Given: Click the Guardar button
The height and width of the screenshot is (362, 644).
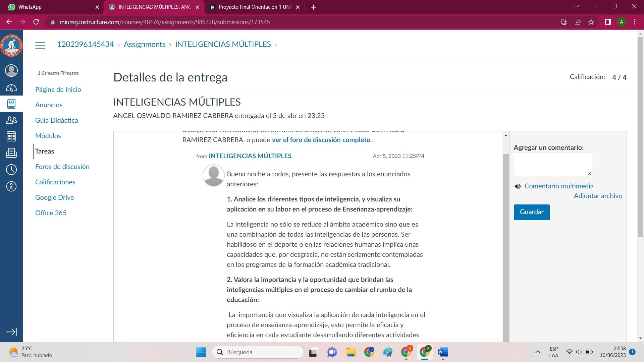Looking at the screenshot, I should tap(531, 212).
